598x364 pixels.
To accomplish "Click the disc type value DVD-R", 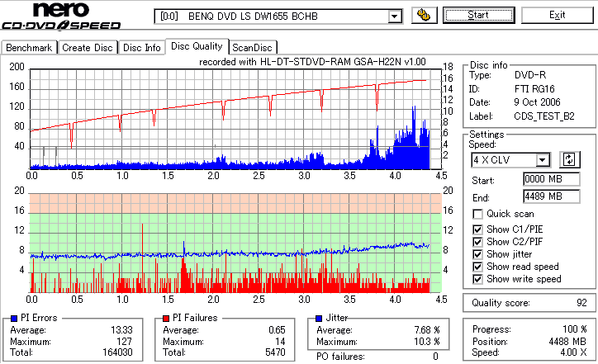I will point(530,75).
